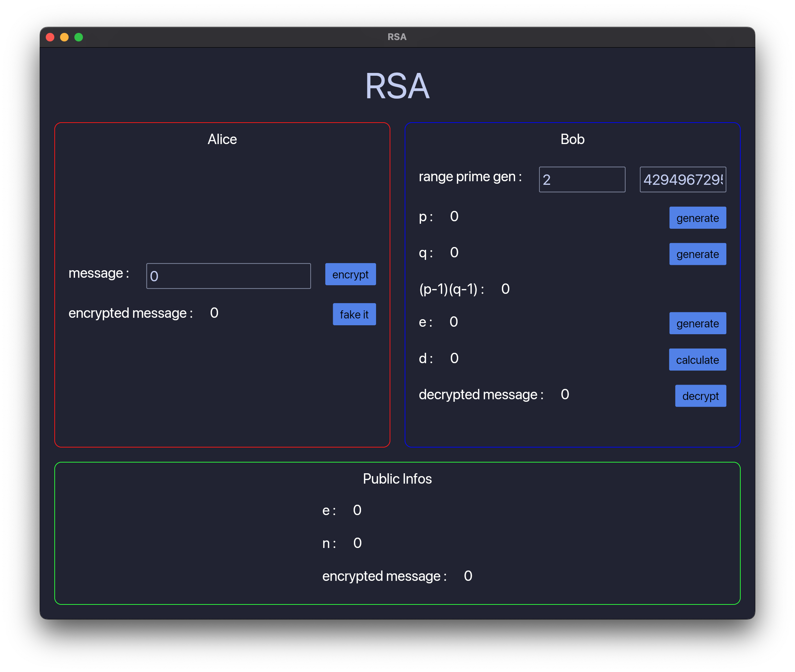Minimize the RSA window with yellow button
This screenshot has height=672, width=795.
pyautogui.click(x=64, y=37)
